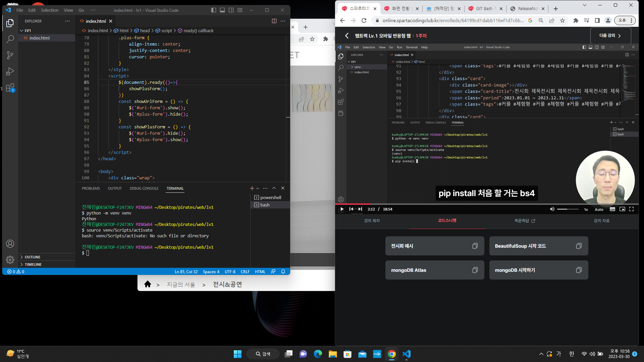Toggle video captions button
The height and width of the screenshot is (362, 644).
pos(612,209)
